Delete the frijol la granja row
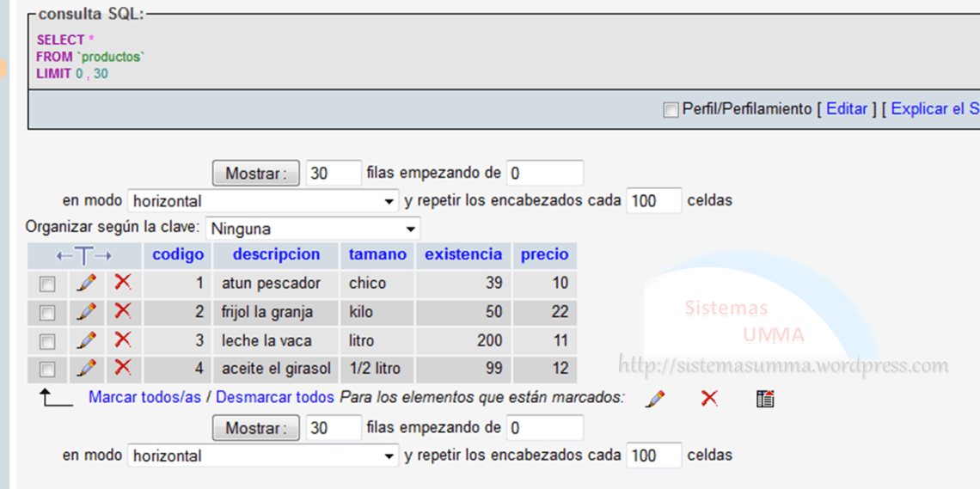Image resolution: width=980 pixels, height=489 pixels. tap(123, 311)
